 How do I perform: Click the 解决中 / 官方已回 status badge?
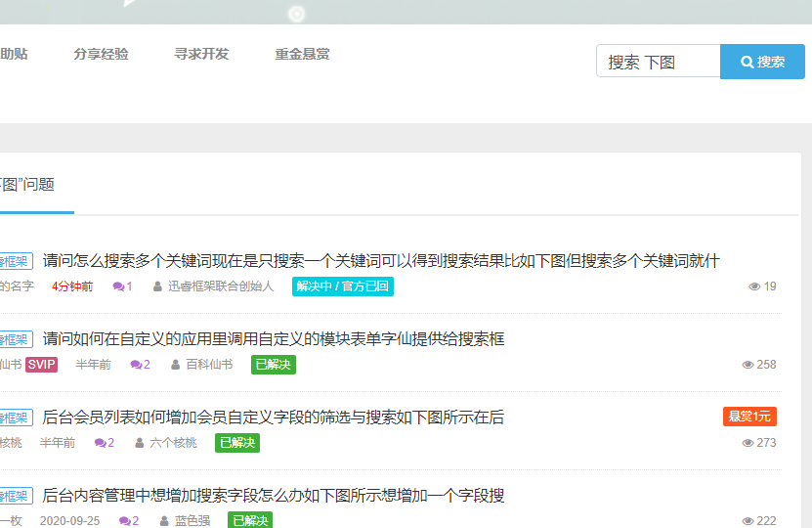coord(343,286)
